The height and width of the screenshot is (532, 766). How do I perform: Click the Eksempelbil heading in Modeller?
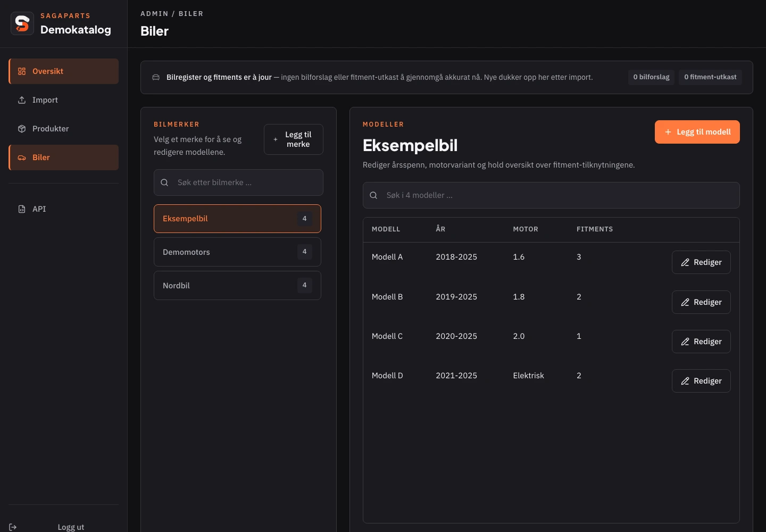point(410,145)
